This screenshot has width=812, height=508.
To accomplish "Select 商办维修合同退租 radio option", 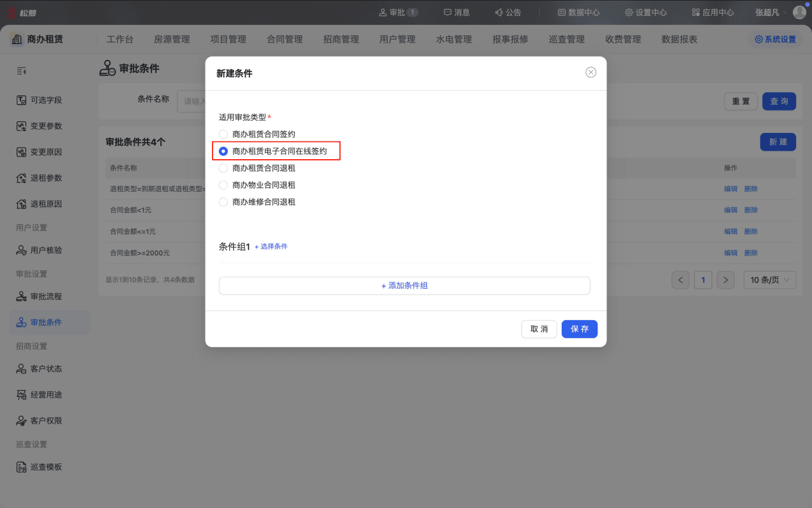I will pyautogui.click(x=257, y=202).
